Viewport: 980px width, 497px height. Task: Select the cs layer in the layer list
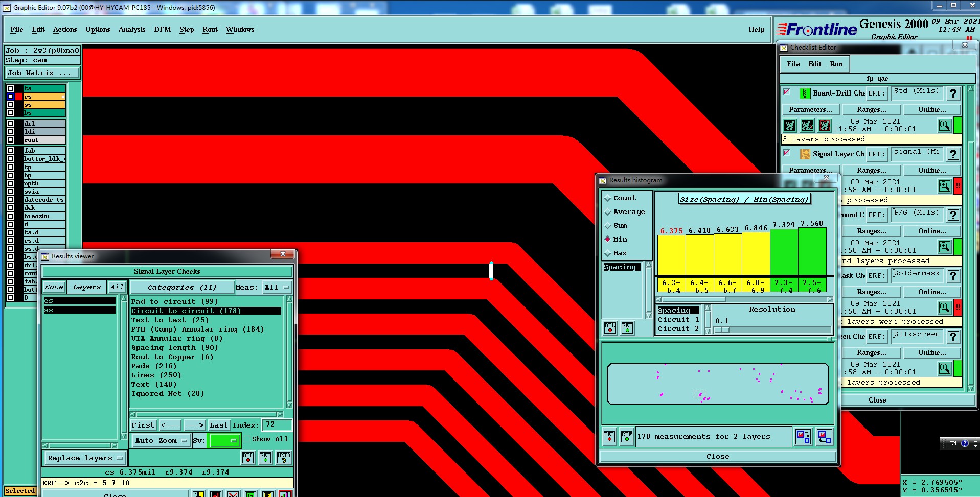point(79,301)
